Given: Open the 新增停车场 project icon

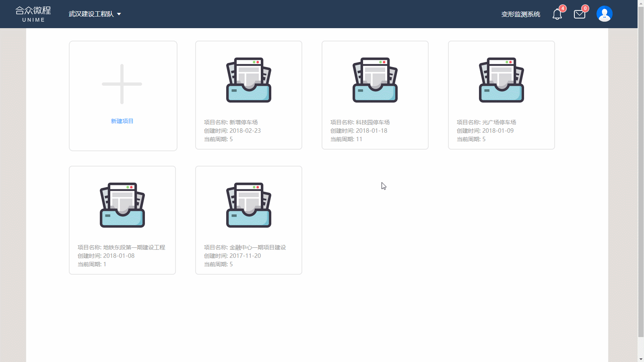Looking at the screenshot, I should click(249, 80).
